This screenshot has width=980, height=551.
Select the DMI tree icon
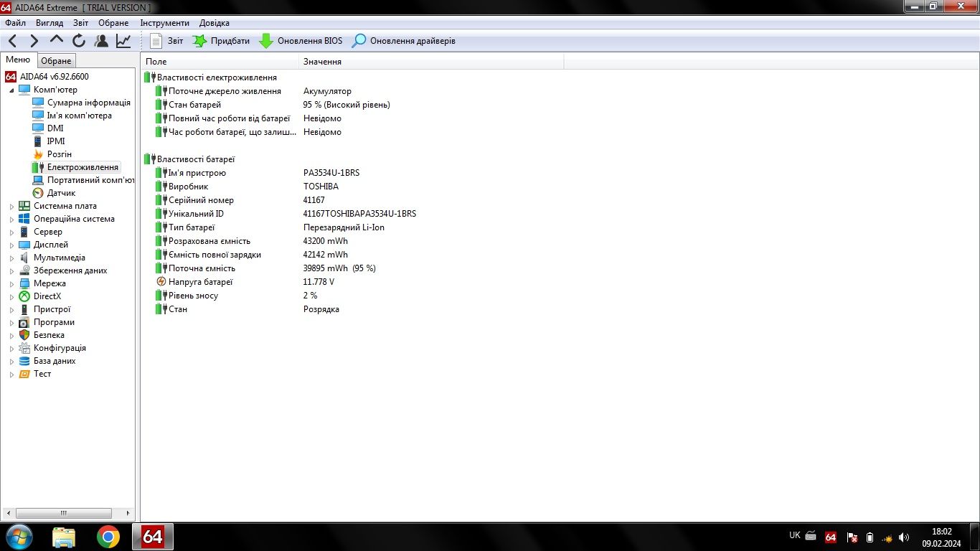38,128
